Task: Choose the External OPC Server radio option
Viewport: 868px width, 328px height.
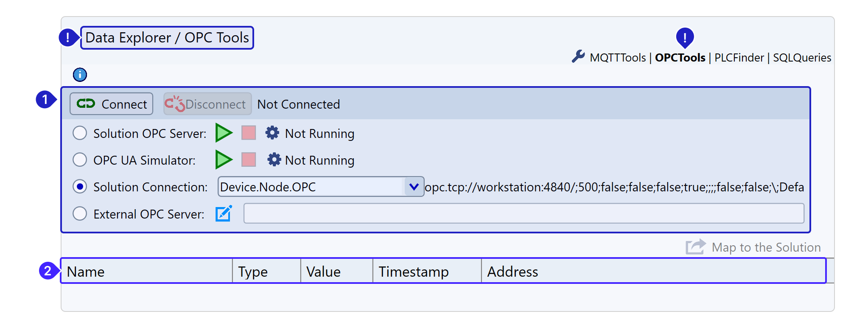Action: point(80,213)
